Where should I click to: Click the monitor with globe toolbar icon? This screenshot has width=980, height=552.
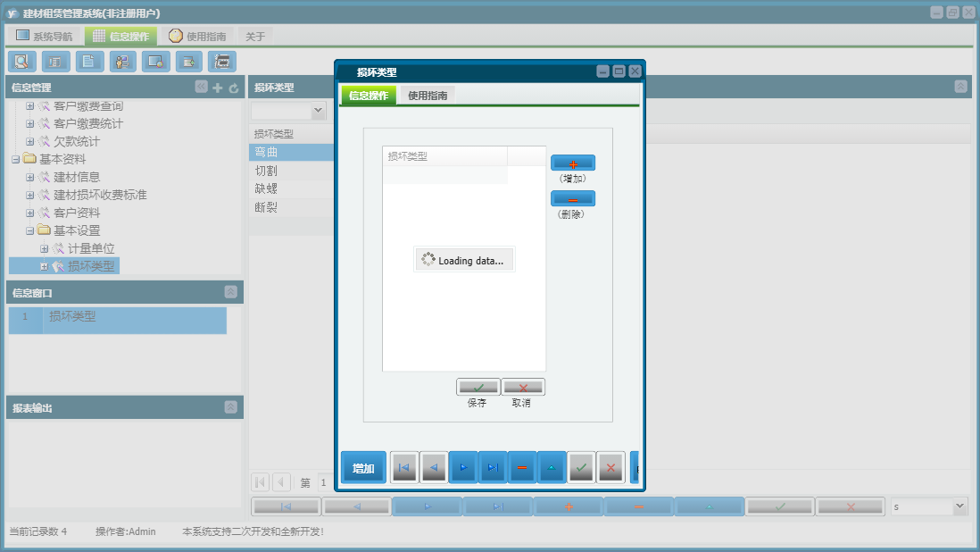point(155,62)
